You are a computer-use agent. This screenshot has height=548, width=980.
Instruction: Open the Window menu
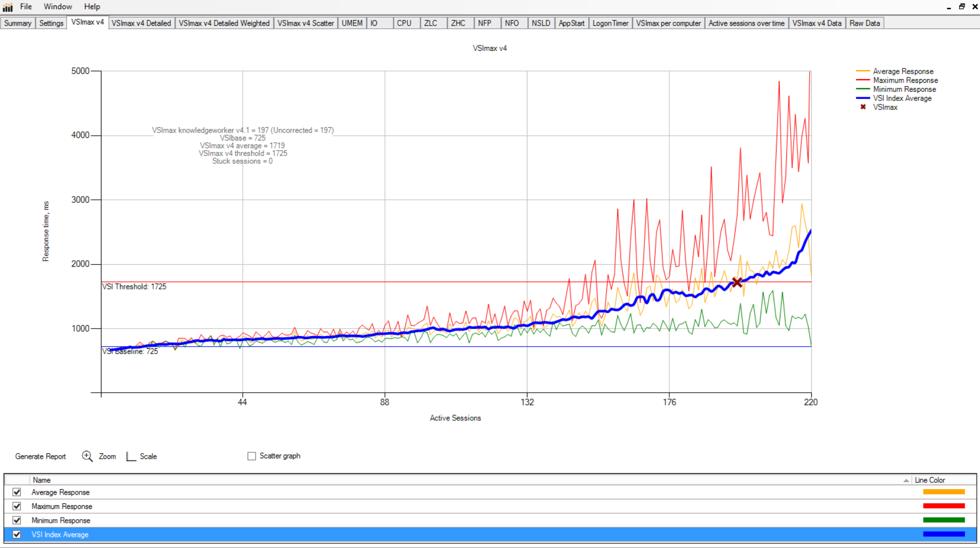tap(58, 7)
